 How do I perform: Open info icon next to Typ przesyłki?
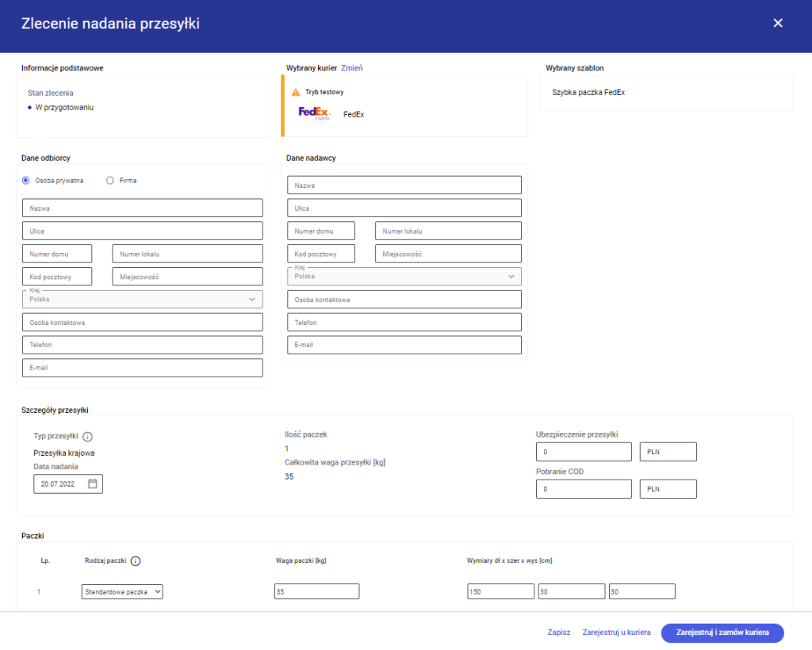pos(87,436)
